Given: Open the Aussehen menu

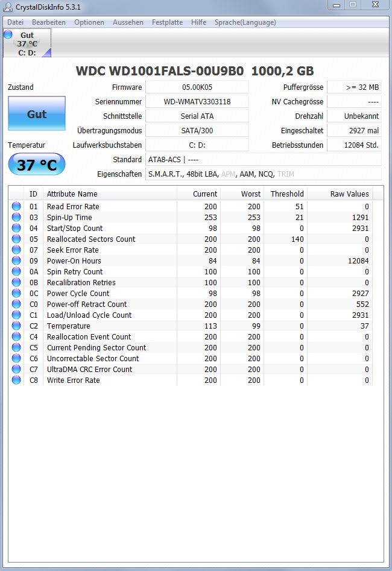Looking at the screenshot, I should tap(128, 22).
